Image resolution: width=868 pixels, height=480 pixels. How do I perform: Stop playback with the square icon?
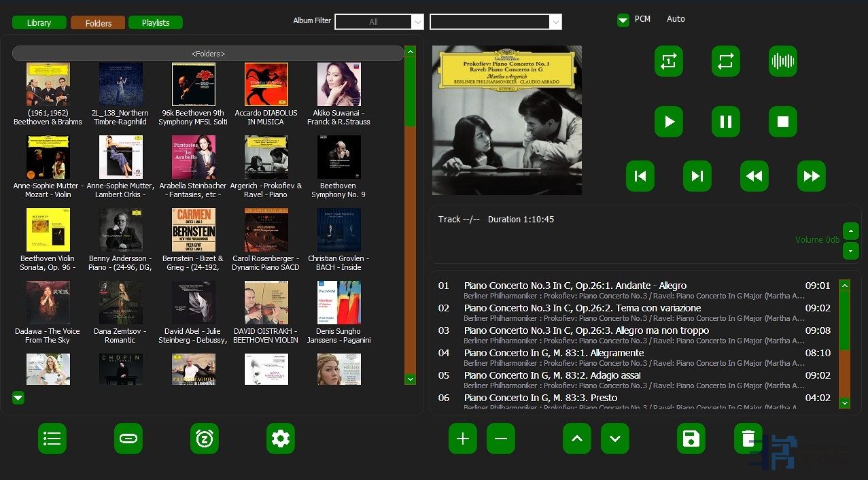click(782, 122)
